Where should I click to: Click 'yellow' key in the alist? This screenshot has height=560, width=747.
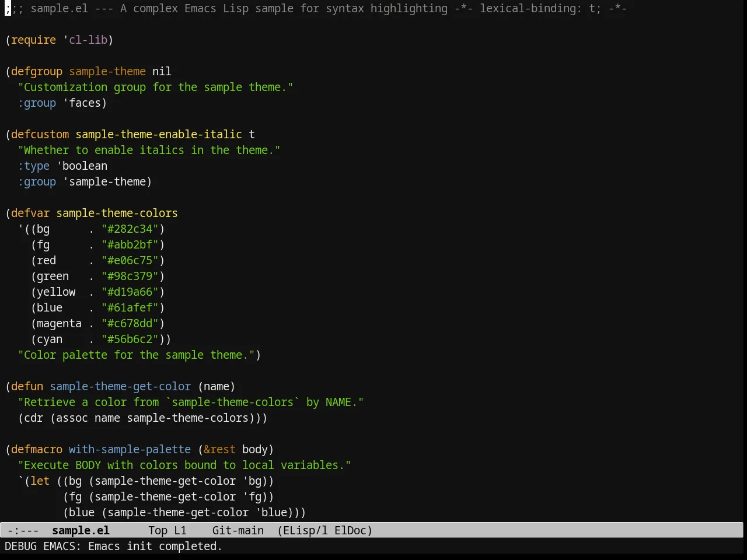click(x=56, y=292)
